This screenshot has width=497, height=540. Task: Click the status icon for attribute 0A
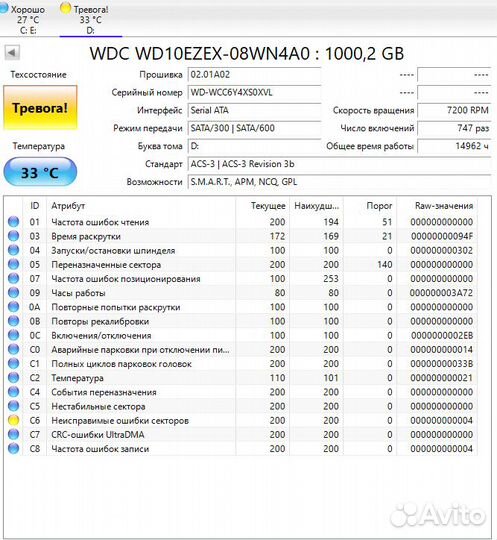[x=13, y=307]
